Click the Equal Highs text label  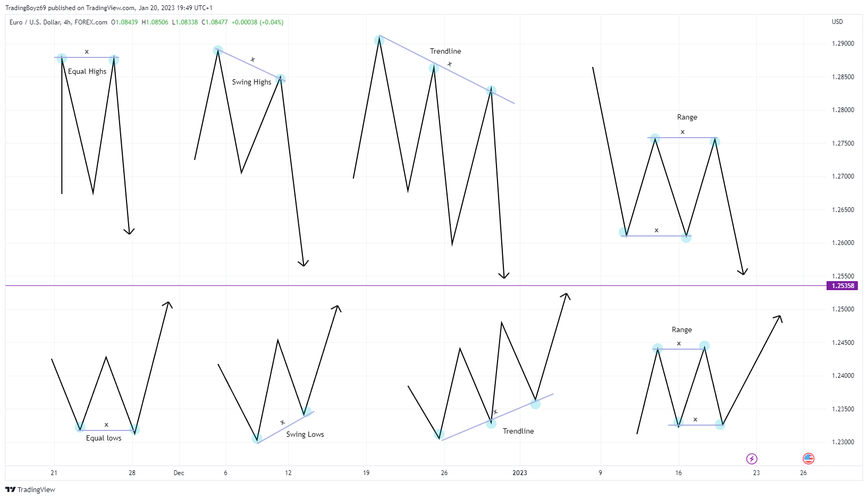(x=87, y=71)
